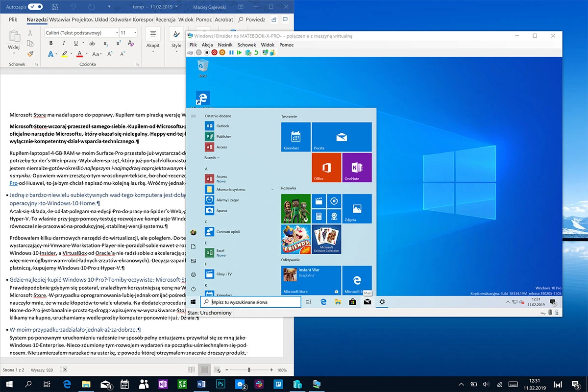Click Hyper-V red Shut Down button
The height and width of the screenshot is (392, 588).
[x=215, y=52]
